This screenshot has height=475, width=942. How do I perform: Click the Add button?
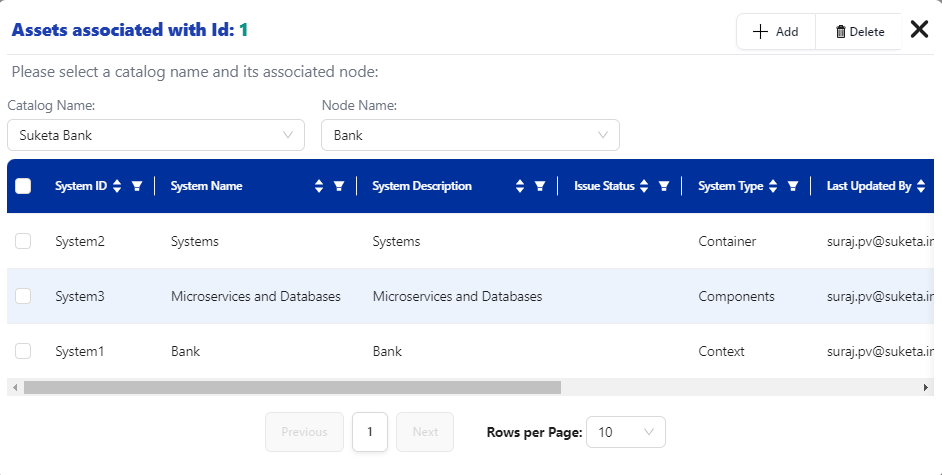coord(776,31)
